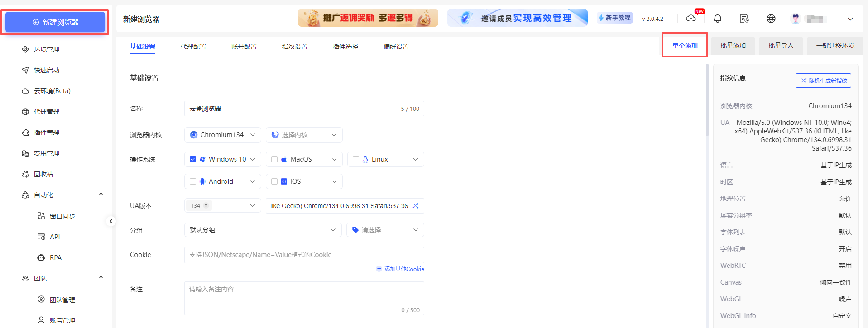
Task: Open 插件管理 from the sidebar
Action: point(41,133)
